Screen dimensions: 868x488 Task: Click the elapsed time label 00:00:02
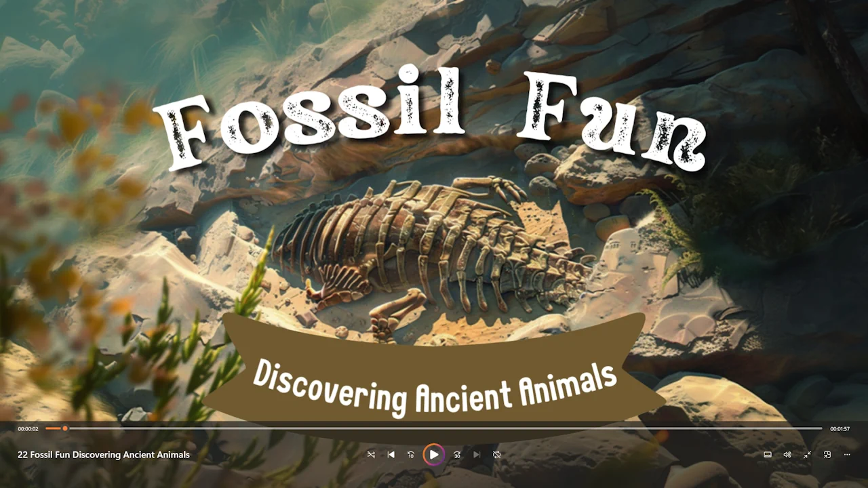tap(28, 429)
